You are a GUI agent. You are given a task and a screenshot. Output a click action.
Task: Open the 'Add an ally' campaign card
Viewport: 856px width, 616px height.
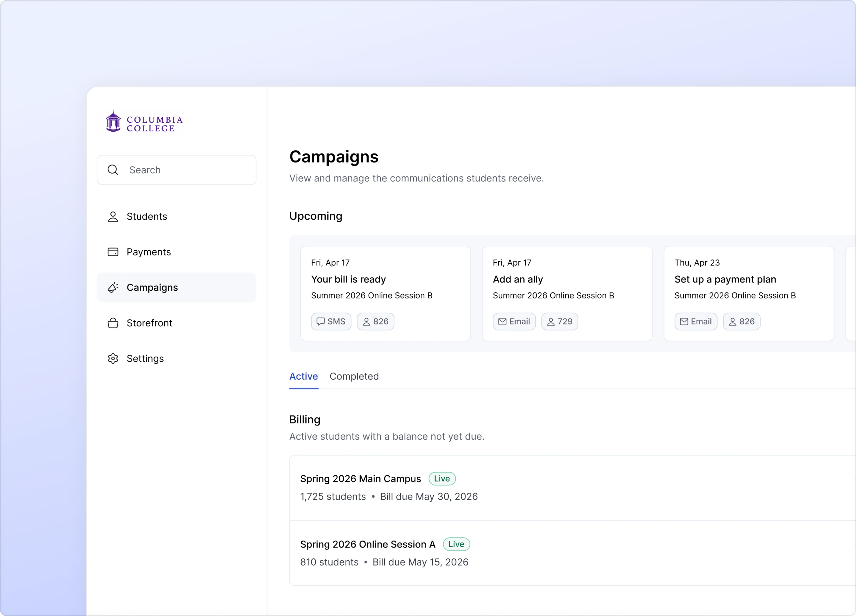point(567,294)
